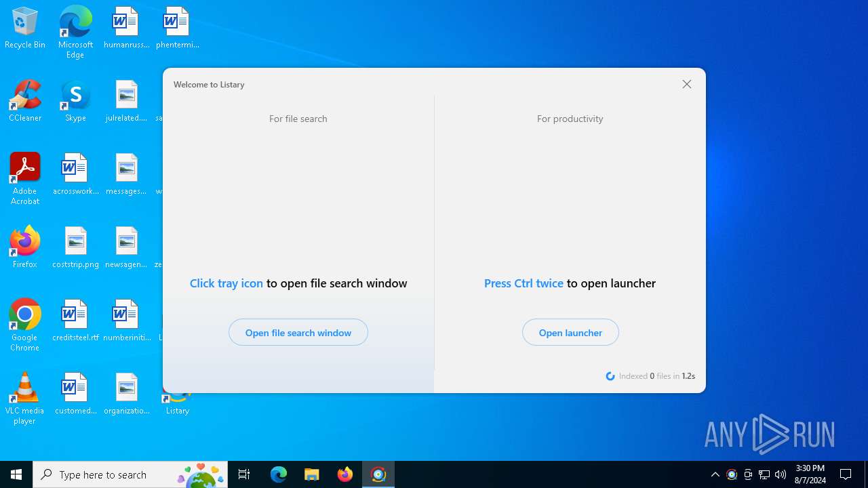
Task: Select acrosswork Word document on desktop
Action: [75, 175]
